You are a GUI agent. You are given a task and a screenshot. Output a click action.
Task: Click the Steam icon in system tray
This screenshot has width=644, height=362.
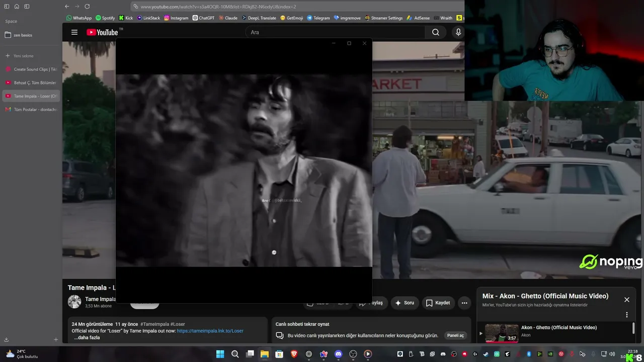coord(486,354)
